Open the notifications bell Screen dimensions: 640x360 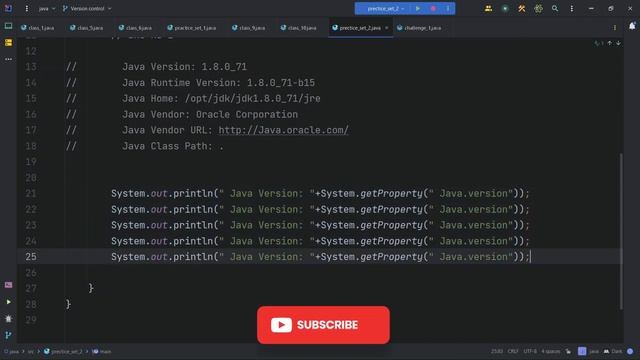(632, 26)
